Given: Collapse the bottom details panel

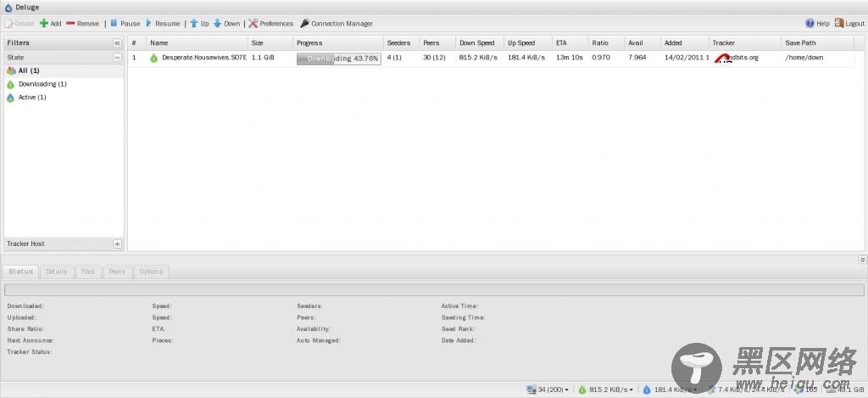Looking at the screenshot, I should click(862, 260).
